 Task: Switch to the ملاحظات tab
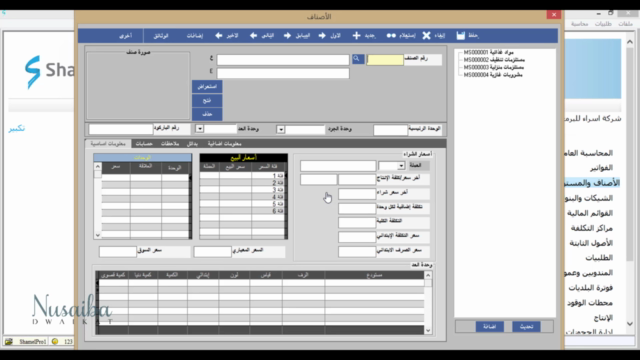tap(170, 144)
